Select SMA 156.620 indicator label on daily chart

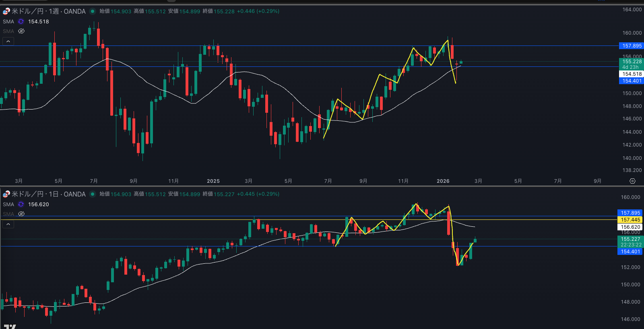(x=8, y=205)
